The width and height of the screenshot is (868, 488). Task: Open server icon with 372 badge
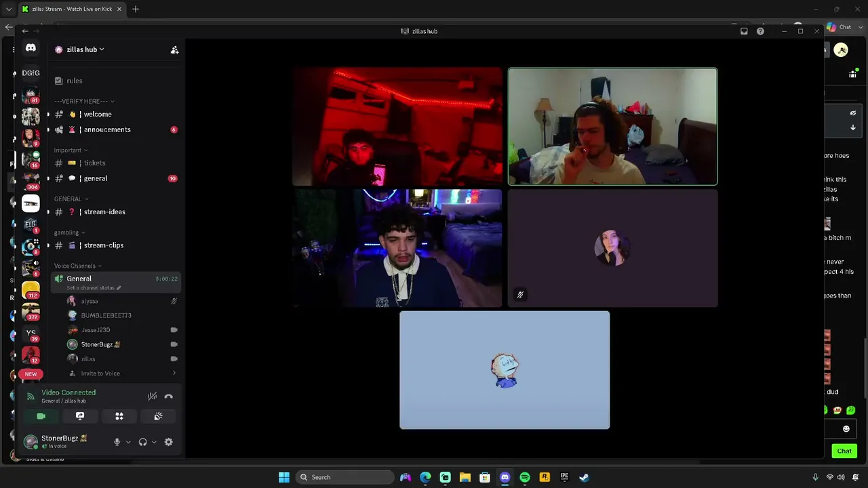coord(31,312)
